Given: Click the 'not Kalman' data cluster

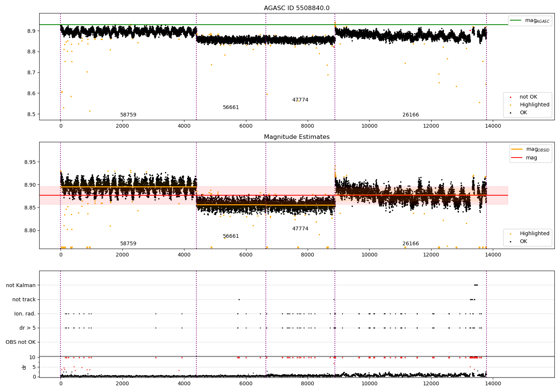Looking at the screenshot, I should 476,285.
